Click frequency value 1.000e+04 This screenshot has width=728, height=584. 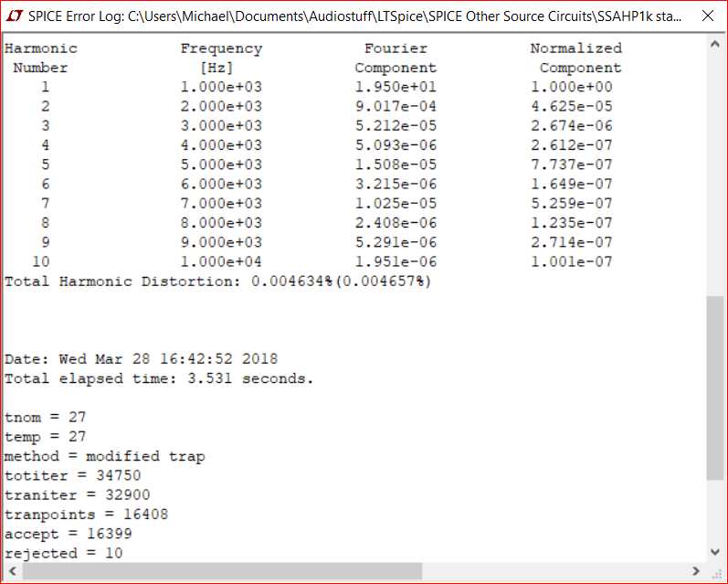[221, 262]
